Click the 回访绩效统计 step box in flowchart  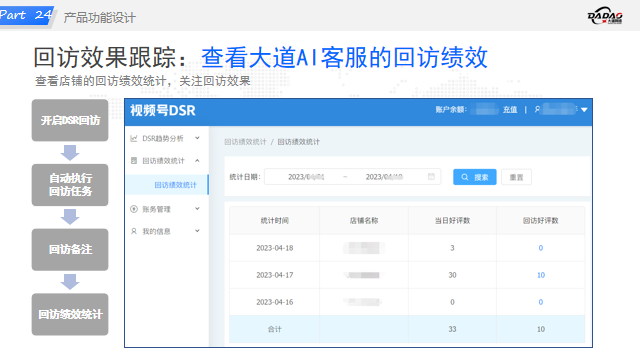click(x=70, y=314)
